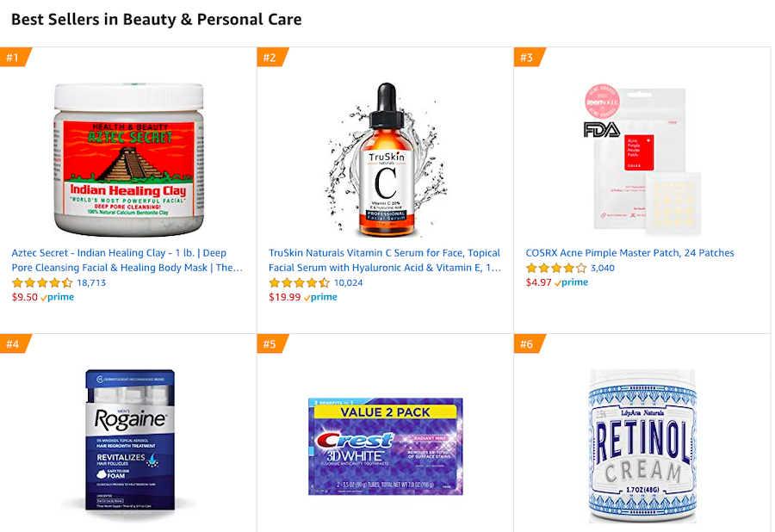Open the Crest 3D White toothpaste image
The height and width of the screenshot is (532, 775).
tap(385, 446)
